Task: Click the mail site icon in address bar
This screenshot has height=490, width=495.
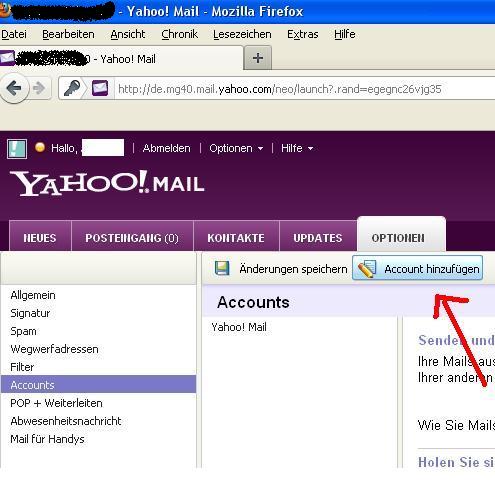Action: (x=100, y=88)
